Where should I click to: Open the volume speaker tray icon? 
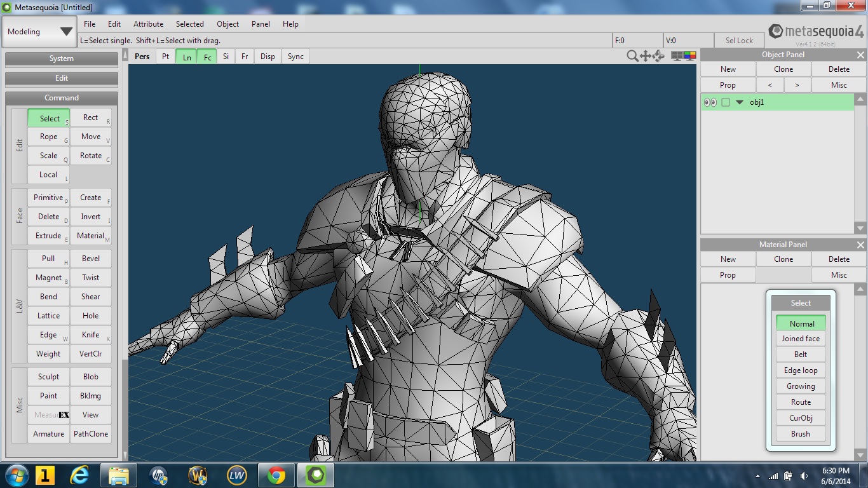coord(804,476)
